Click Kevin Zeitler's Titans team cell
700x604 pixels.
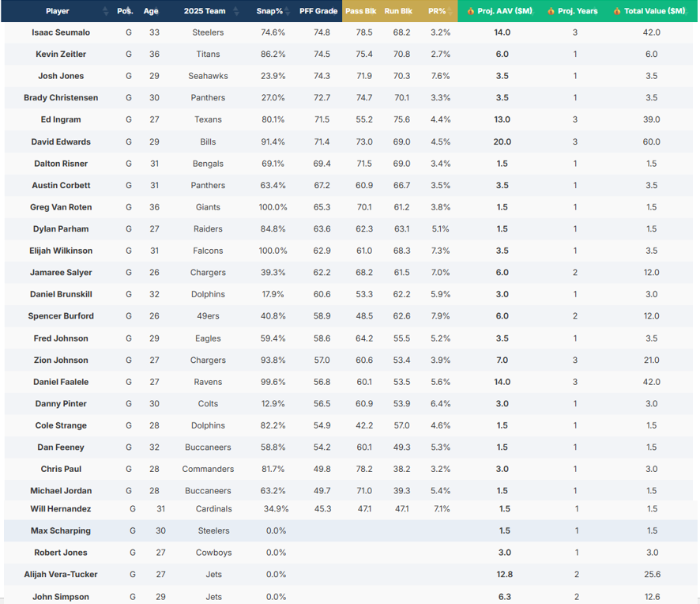tap(208, 55)
